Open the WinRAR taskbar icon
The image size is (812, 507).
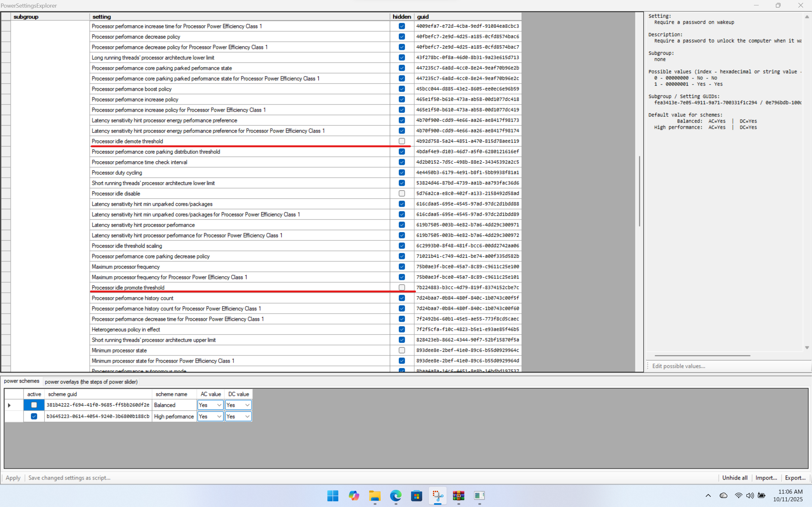[458, 496]
